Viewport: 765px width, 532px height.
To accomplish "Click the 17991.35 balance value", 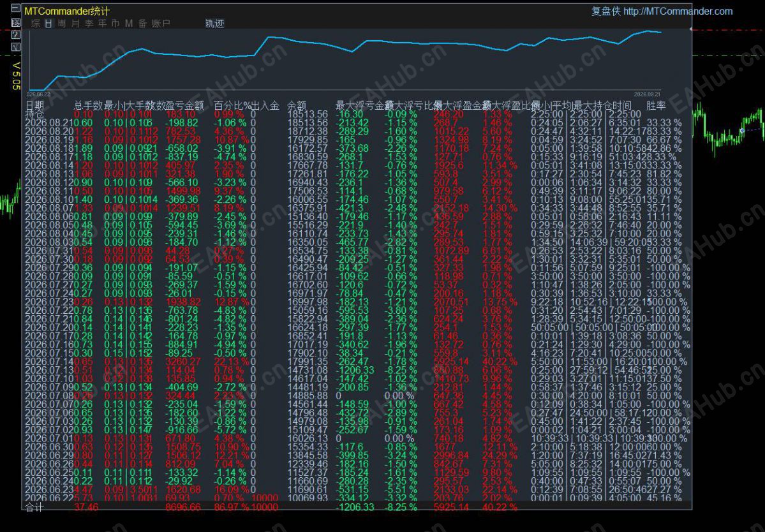I will [308, 362].
